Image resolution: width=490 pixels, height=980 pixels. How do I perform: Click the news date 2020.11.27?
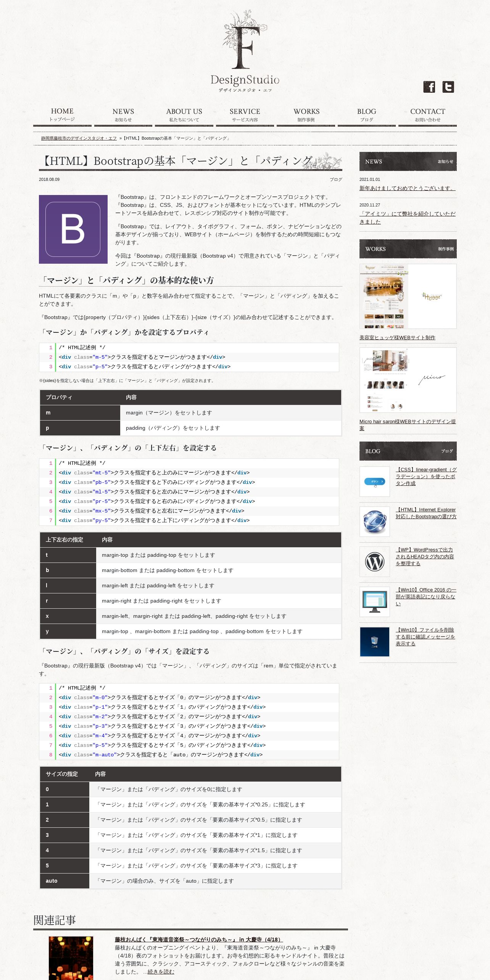tap(370, 205)
